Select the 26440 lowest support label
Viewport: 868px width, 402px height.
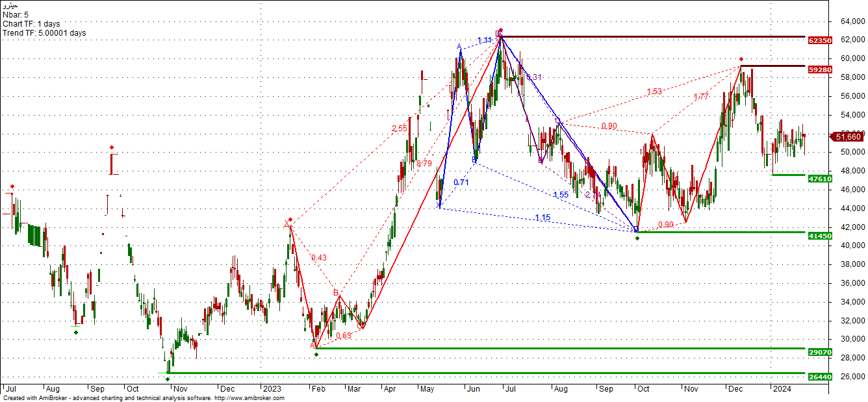pyautogui.click(x=820, y=377)
